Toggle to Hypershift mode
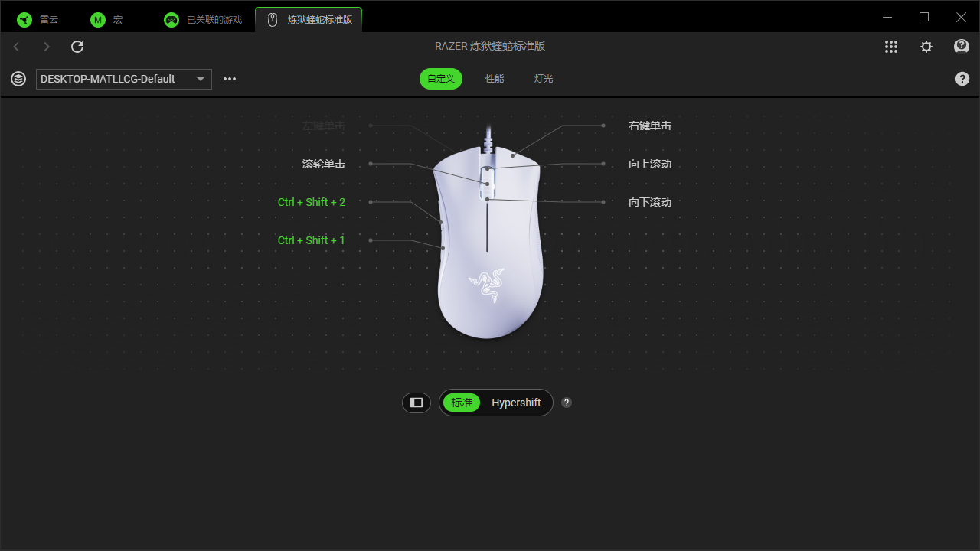 pos(516,403)
